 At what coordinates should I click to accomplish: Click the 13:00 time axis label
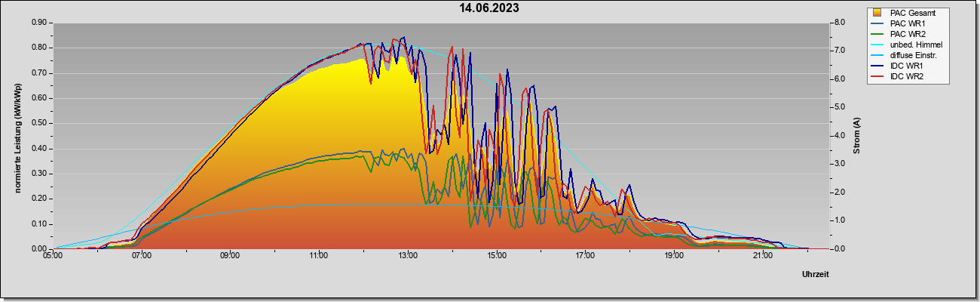click(407, 256)
